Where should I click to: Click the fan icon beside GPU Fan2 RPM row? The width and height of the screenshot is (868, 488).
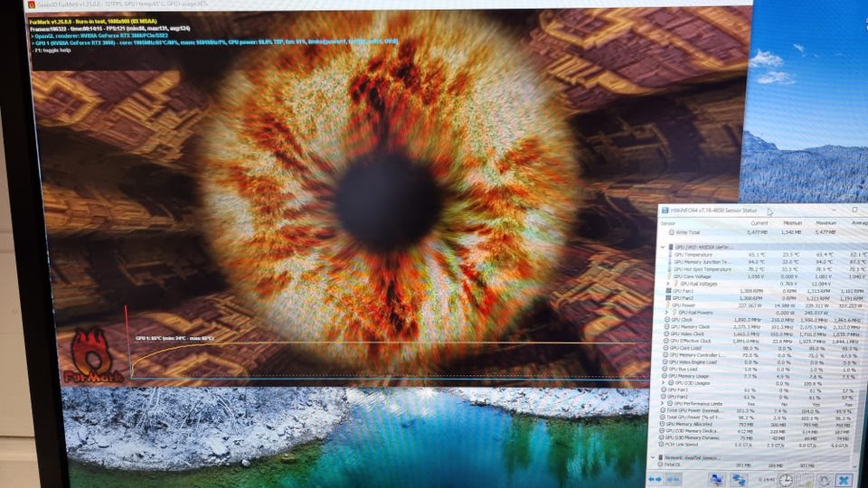[x=669, y=297]
